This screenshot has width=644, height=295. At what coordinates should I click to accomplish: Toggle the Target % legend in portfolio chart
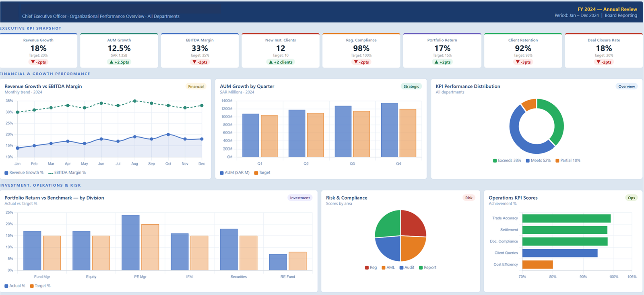tap(40, 286)
